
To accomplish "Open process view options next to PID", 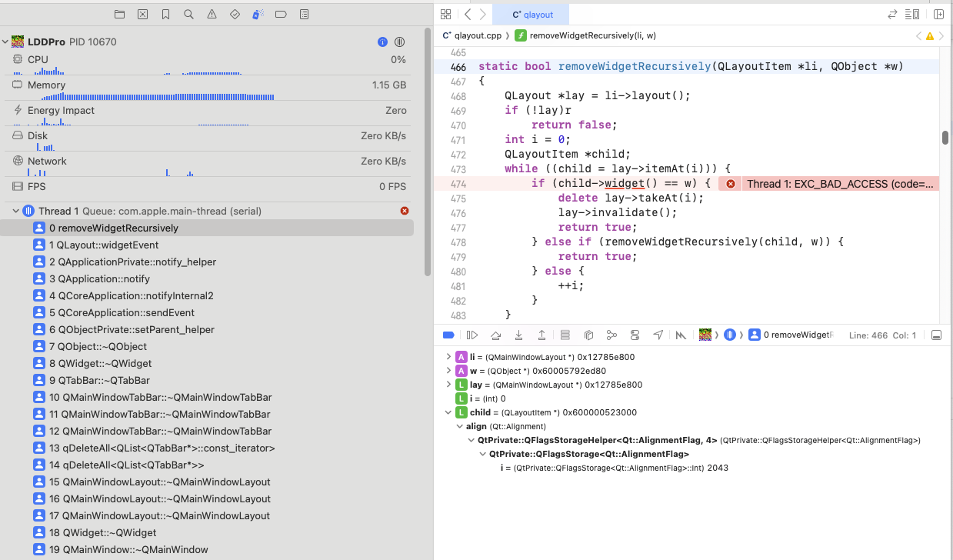I will [400, 42].
